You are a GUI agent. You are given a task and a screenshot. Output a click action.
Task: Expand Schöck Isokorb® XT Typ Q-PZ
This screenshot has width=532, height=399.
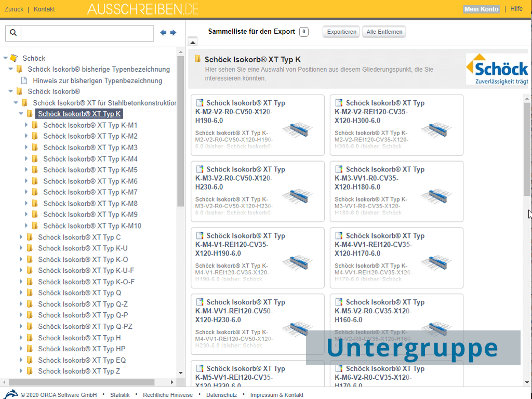(x=21, y=326)
